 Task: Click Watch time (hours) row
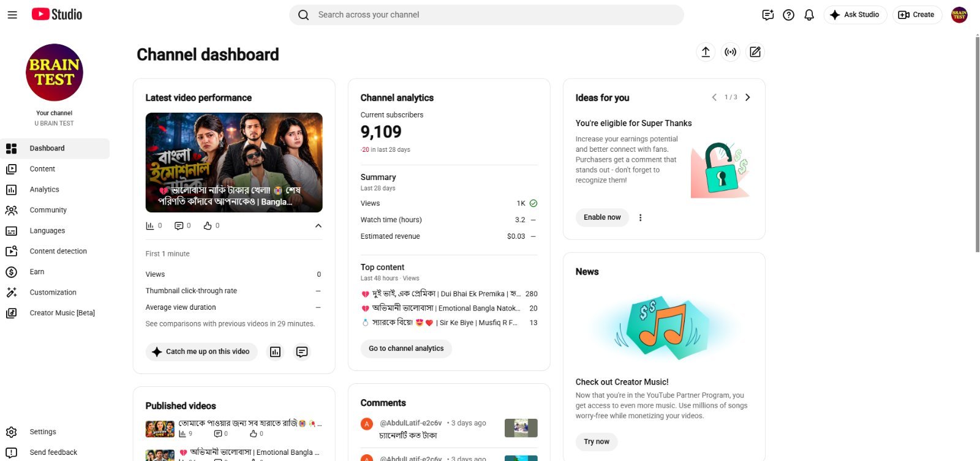coord(449,220)
